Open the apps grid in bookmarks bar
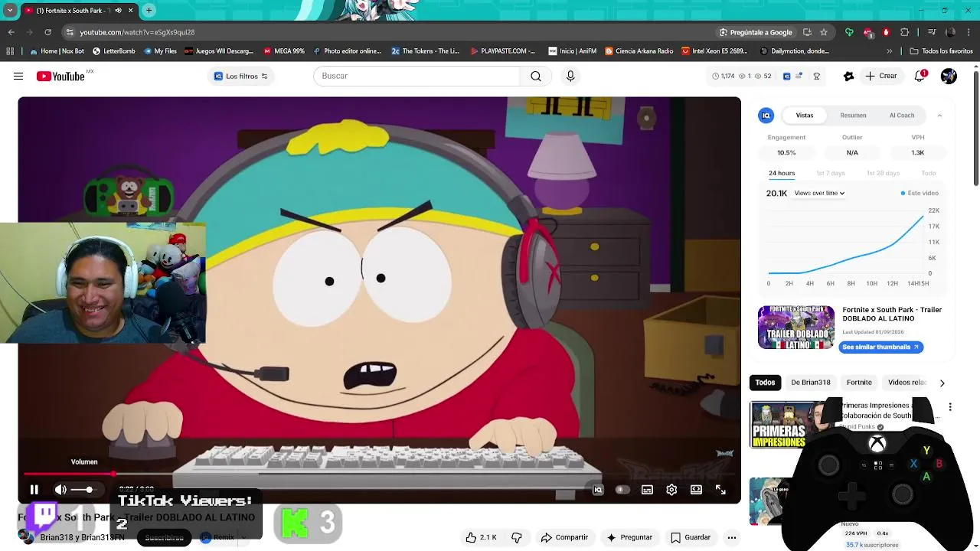Viewport: 980px width, 551px height. pyautogui.click(x=10, y=51)
